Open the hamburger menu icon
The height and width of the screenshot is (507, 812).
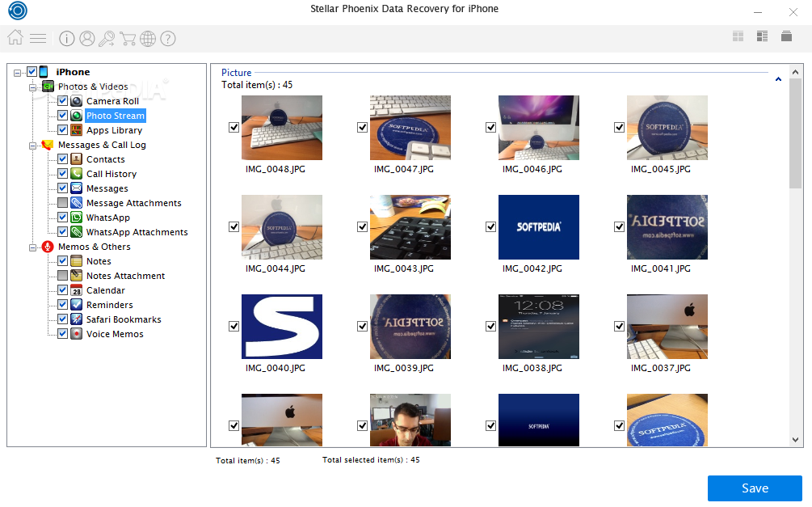click(38, 38)
